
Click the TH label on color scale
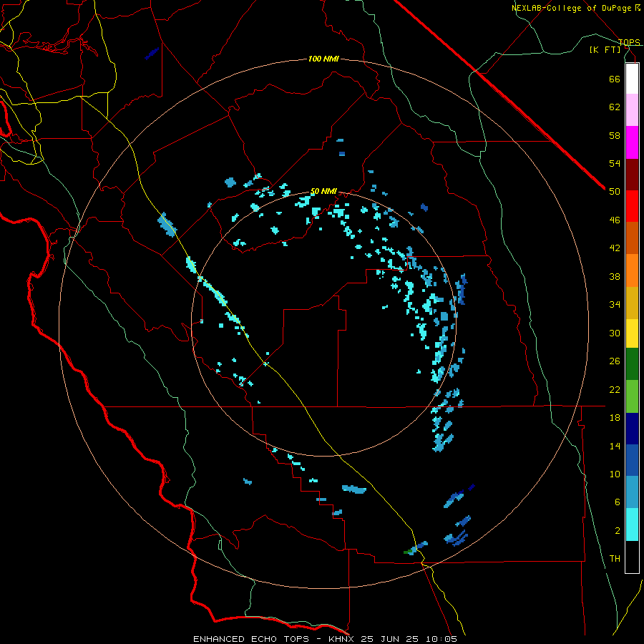click(615, 559)
